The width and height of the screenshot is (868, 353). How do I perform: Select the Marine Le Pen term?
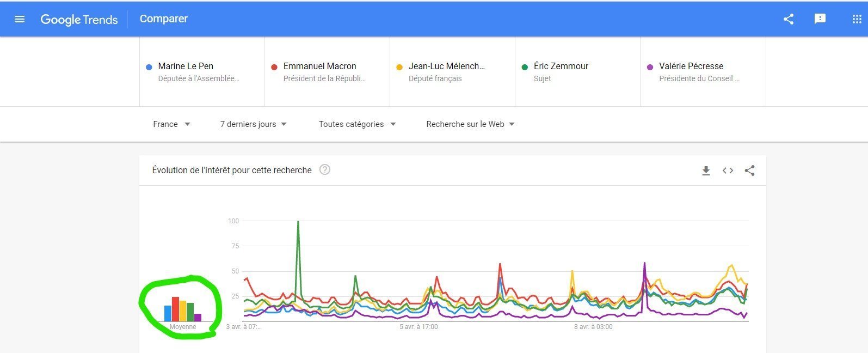(186, 66)
